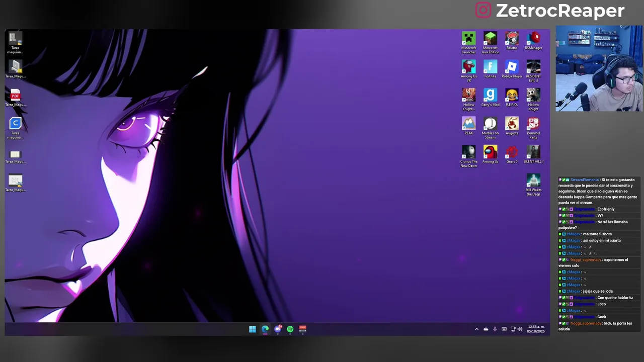Click the Instagram logo in overlay
The image size is (644, 362).
pos(483,10)
